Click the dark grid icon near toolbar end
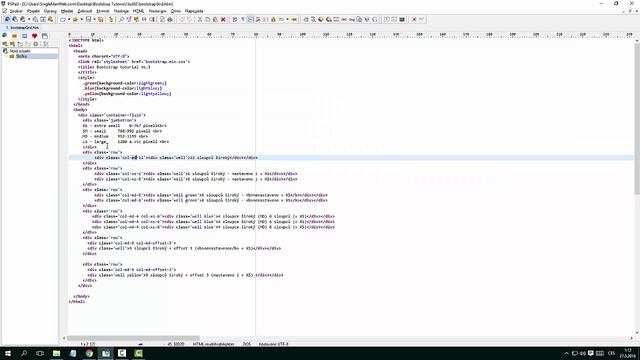 tap(402, 19)
